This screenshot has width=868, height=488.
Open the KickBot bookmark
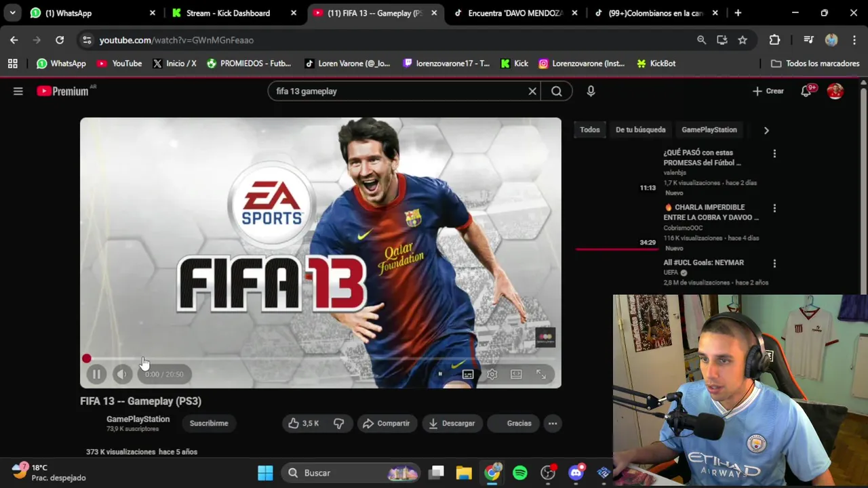pos(656,63)
